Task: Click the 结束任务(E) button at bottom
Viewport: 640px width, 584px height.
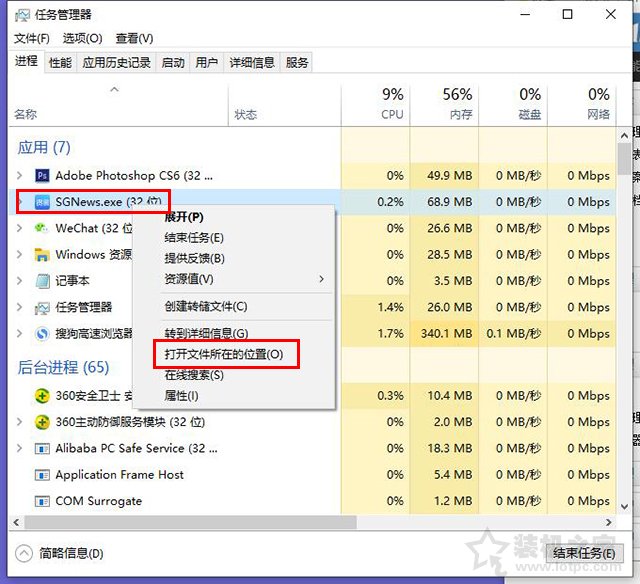Action: point(584,554)
